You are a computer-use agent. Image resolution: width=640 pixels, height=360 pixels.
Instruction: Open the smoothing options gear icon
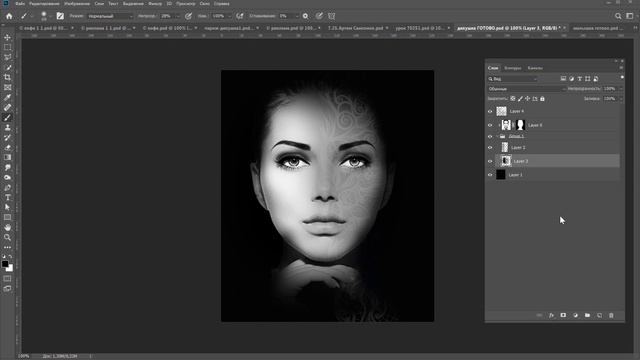tap(305, 16)
